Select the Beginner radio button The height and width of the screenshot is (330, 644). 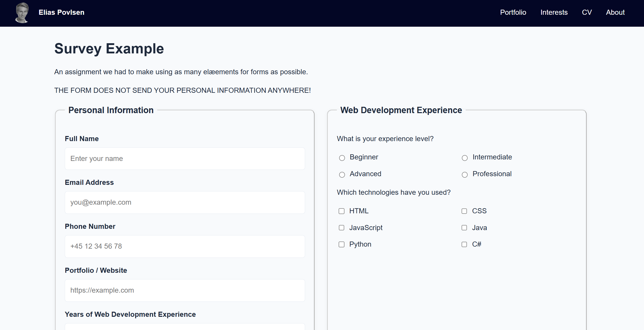click(342, 158)
